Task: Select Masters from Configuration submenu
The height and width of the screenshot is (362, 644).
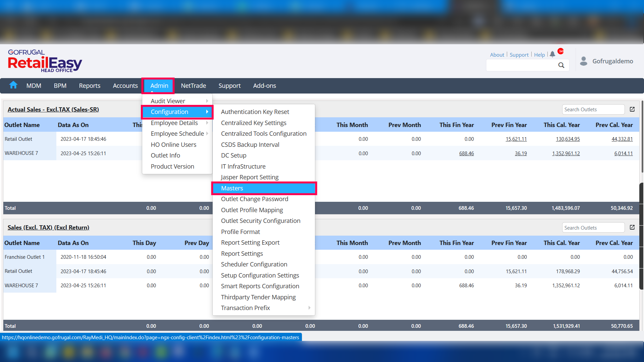Action: (x=232, y=188)
